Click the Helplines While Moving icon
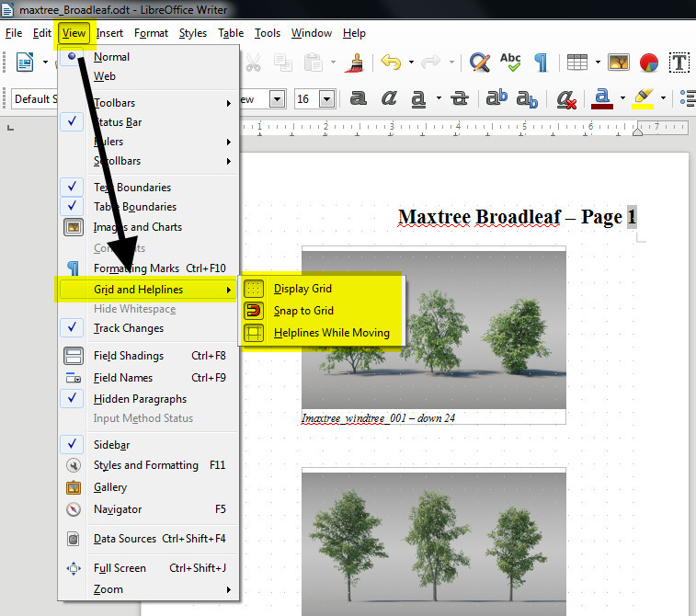Viewport: 696px width, 616px height. [254, 333]
